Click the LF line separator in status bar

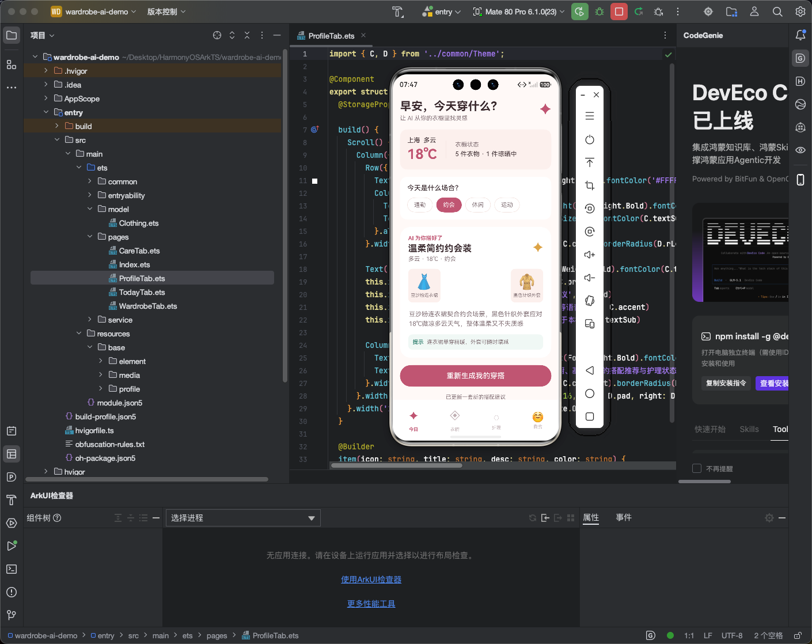coord(708,635)
